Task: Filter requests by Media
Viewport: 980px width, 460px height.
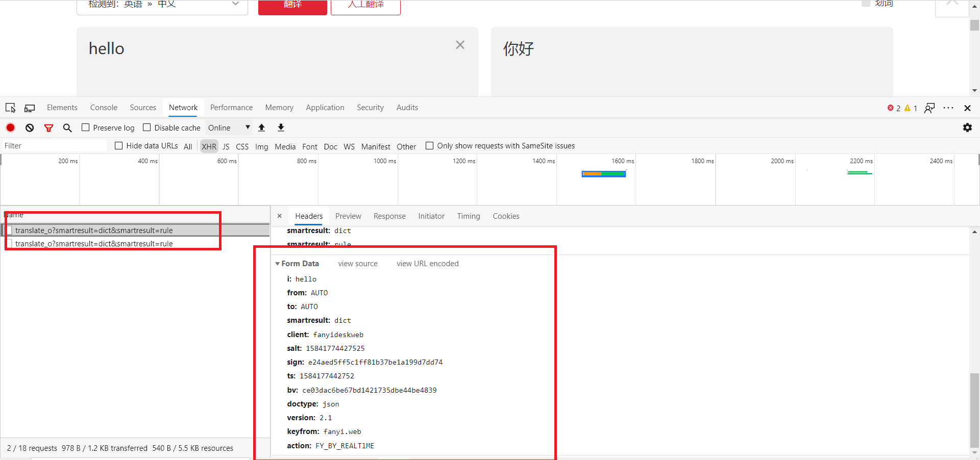Action: (x=285, y=146)
